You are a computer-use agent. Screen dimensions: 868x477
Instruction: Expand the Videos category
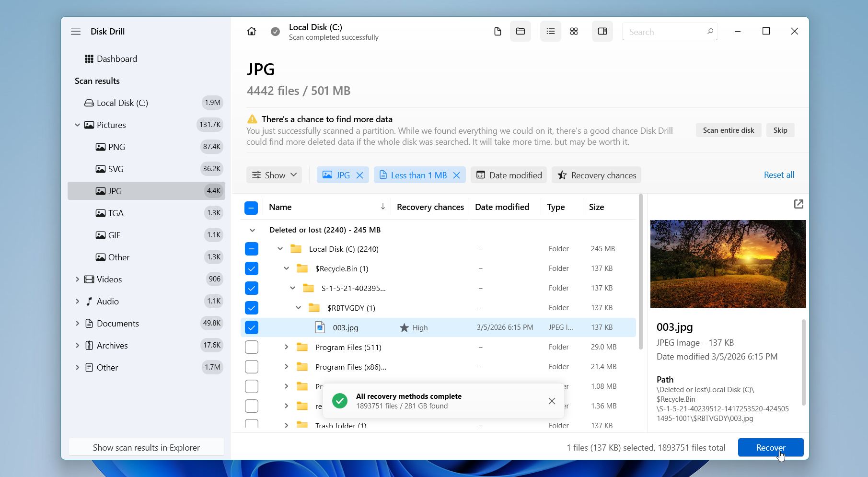(77, 279)
